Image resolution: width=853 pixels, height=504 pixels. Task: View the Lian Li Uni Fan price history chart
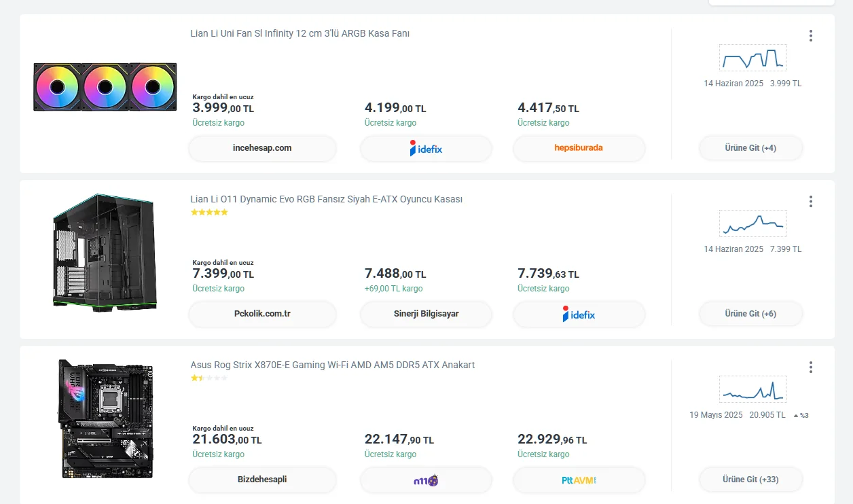tap(752, 58)
